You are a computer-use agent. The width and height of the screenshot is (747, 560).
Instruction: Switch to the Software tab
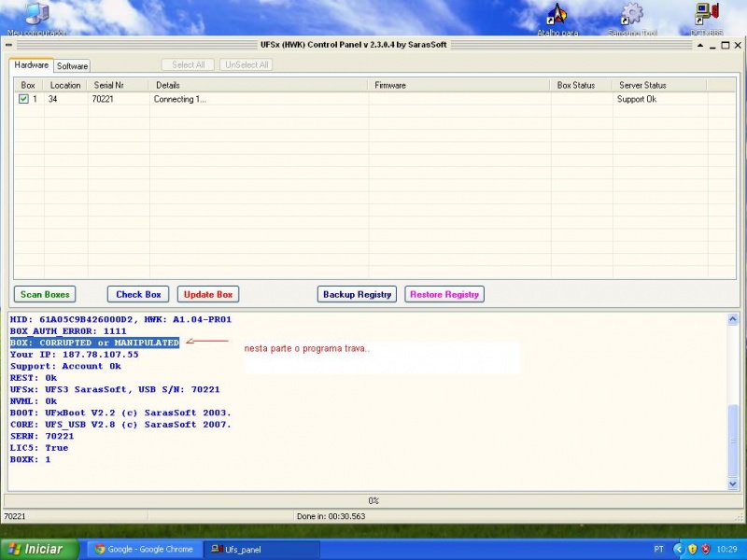click(x=72, y=65)
